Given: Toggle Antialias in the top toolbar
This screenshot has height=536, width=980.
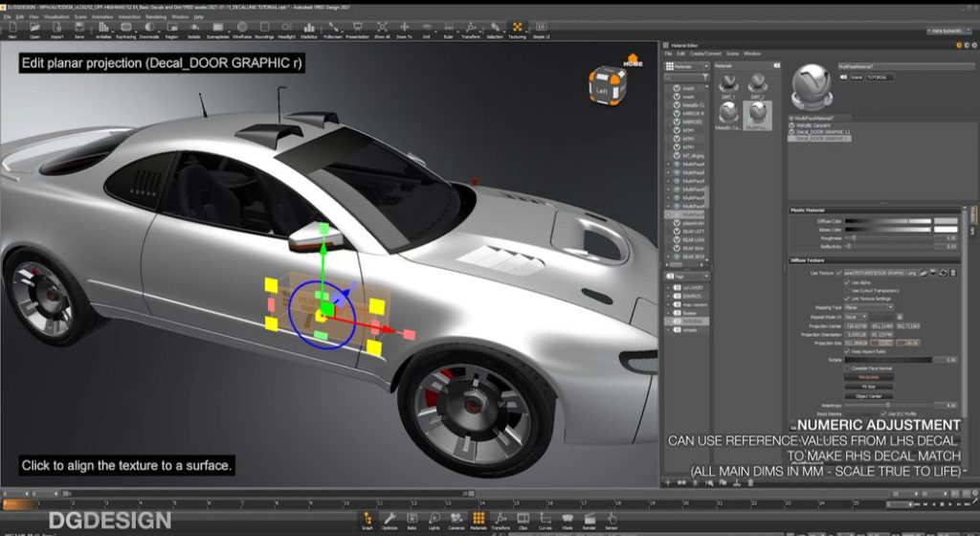Looking at the screenshot, I should coord(103,30).
